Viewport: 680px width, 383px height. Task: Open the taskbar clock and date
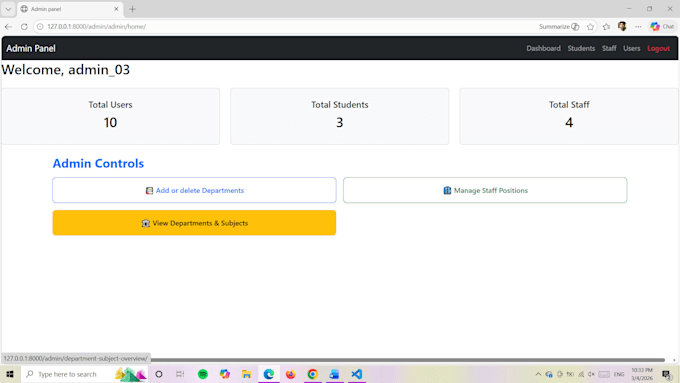tap(642, 374)
